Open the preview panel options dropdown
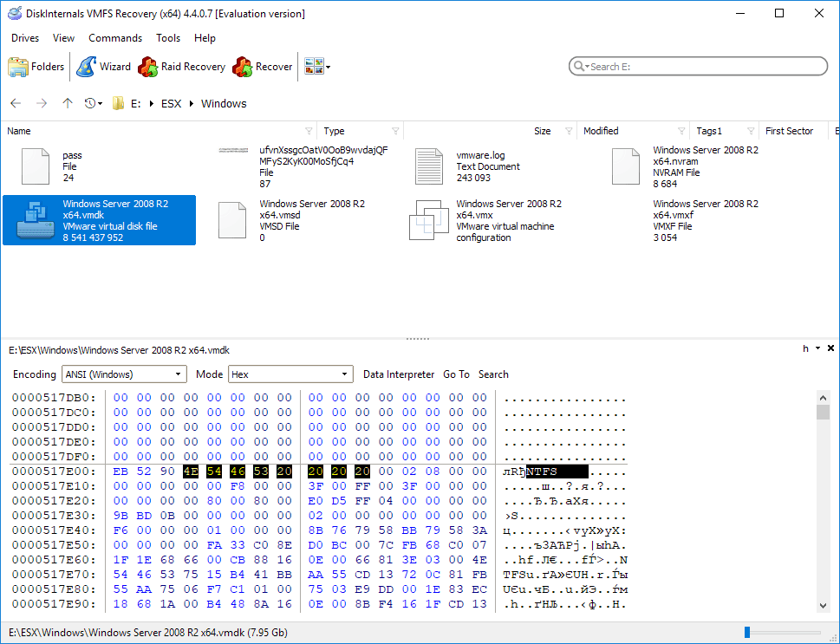The width and height of the screenshot is (840, 644). (x=818, y=348)
